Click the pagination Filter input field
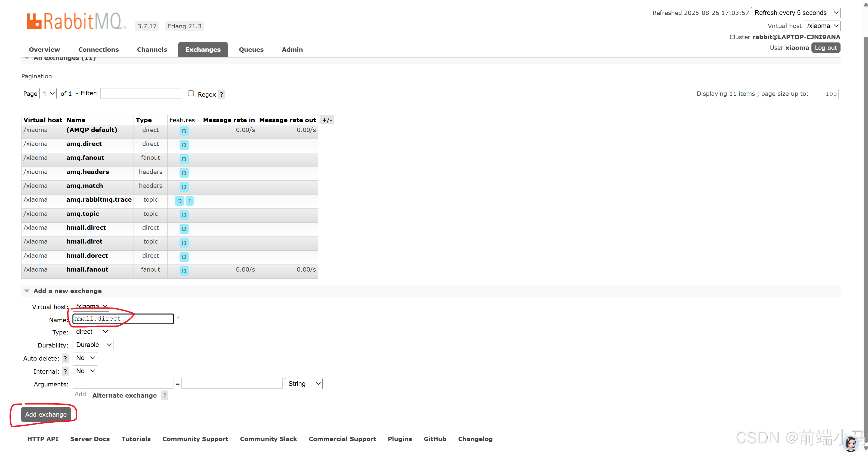Viewport: 868px width, 452px height. 141,93
